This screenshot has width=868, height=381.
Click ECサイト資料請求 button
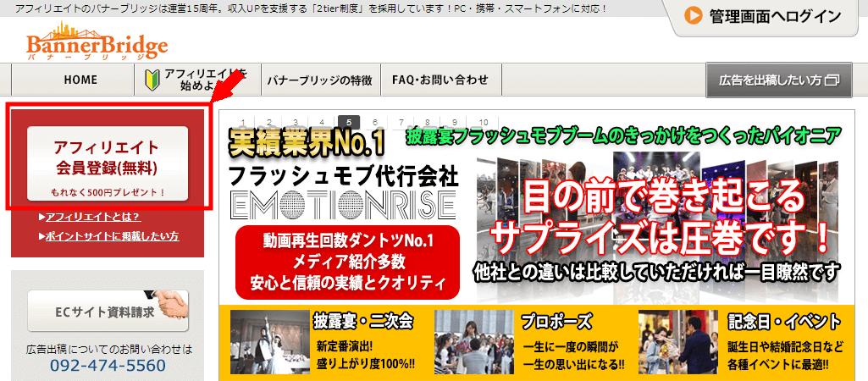pyautogui.click(x=108, y=312)
